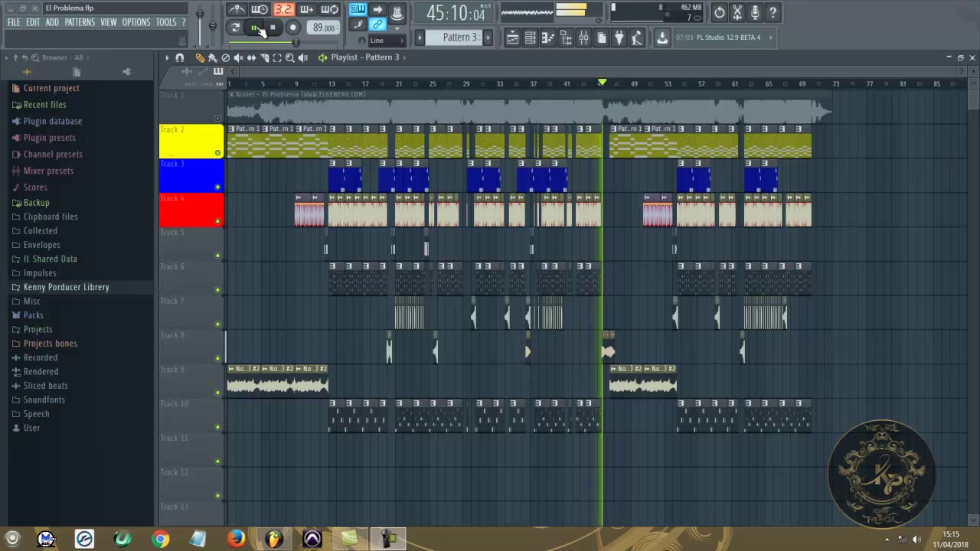This screenshot has height=551, width=980.
Task: Open the undo history icon
Action: [x=720, y=12]
